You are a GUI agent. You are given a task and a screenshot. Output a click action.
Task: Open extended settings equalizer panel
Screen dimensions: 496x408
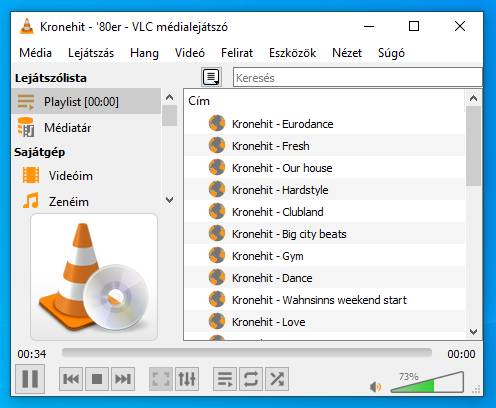187,379
